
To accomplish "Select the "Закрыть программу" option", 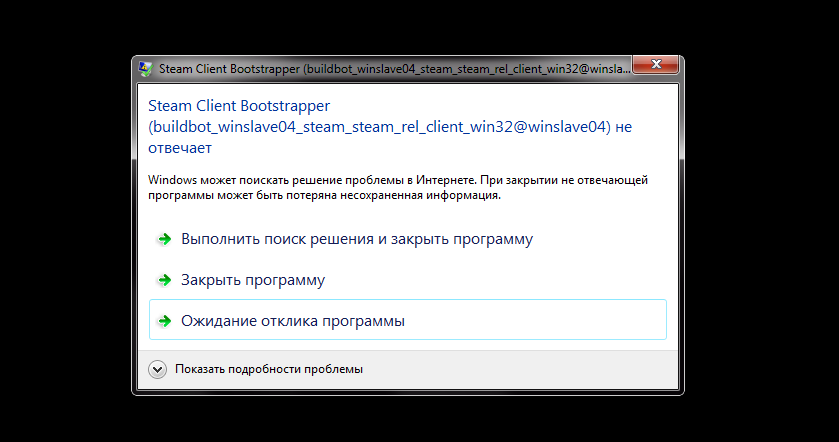I will (252, 280).
